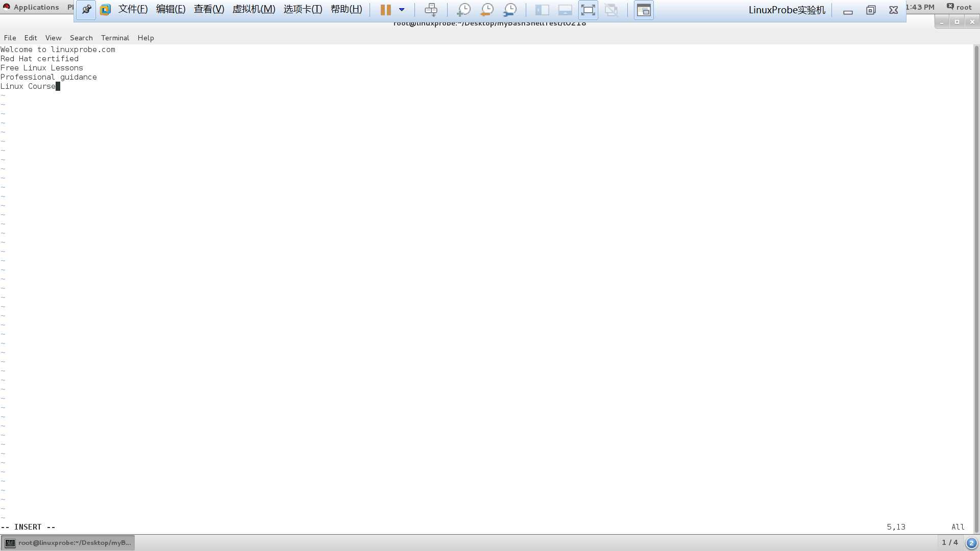Click the workspace switcher 1 / 4
Screen dimensions: 980x551
coord(950,543)
